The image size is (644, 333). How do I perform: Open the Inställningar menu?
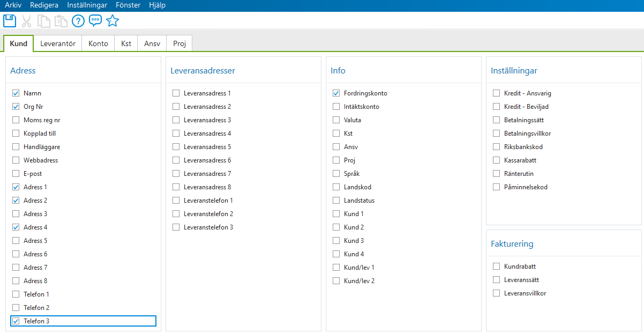click(x=87, y=5)
